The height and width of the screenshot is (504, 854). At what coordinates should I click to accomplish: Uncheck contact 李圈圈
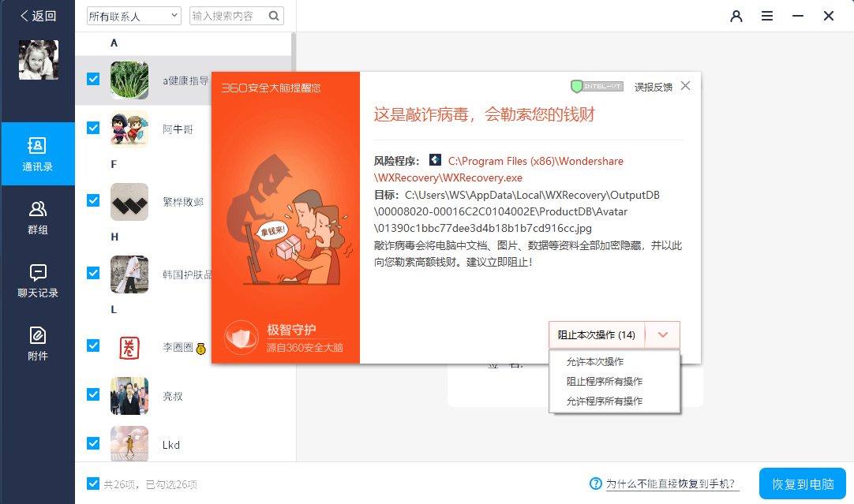93,345
